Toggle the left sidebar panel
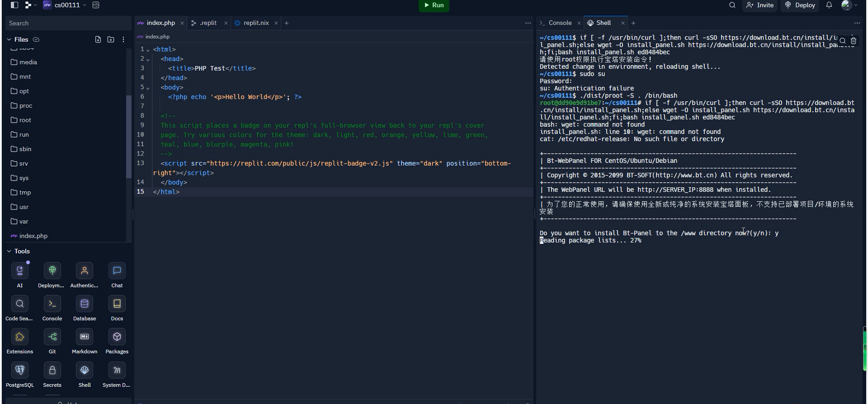868x404 pixels. pyautogui.click(x=14, y=5)
